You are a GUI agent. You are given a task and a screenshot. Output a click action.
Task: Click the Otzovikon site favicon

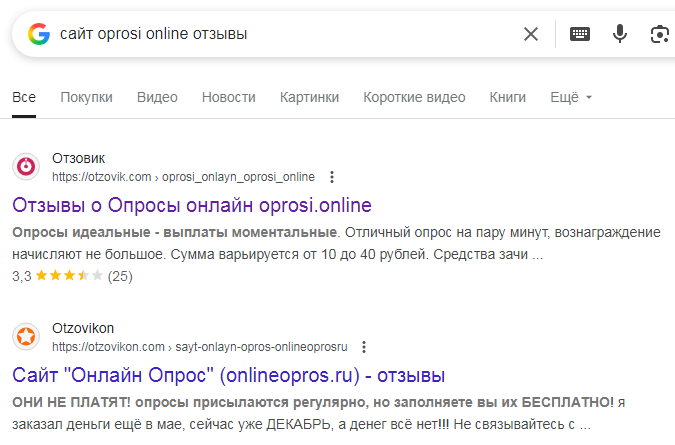(x=26, y=337)
